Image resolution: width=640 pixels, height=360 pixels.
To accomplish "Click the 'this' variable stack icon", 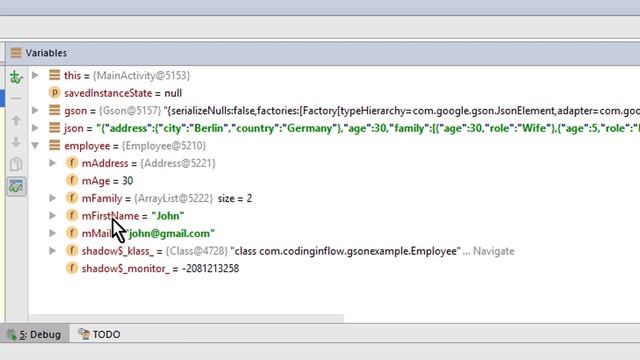I will (54, 75).
